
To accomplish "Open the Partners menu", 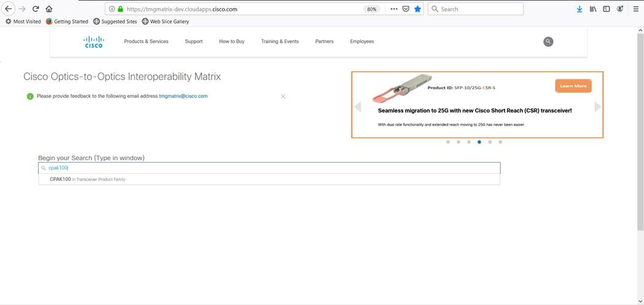I will click(325, 42).
